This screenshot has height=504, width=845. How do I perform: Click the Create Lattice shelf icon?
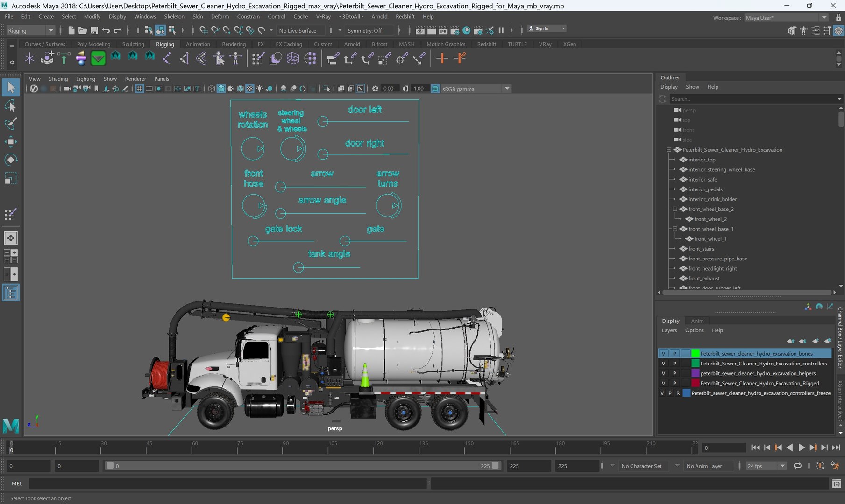[293, 58]
